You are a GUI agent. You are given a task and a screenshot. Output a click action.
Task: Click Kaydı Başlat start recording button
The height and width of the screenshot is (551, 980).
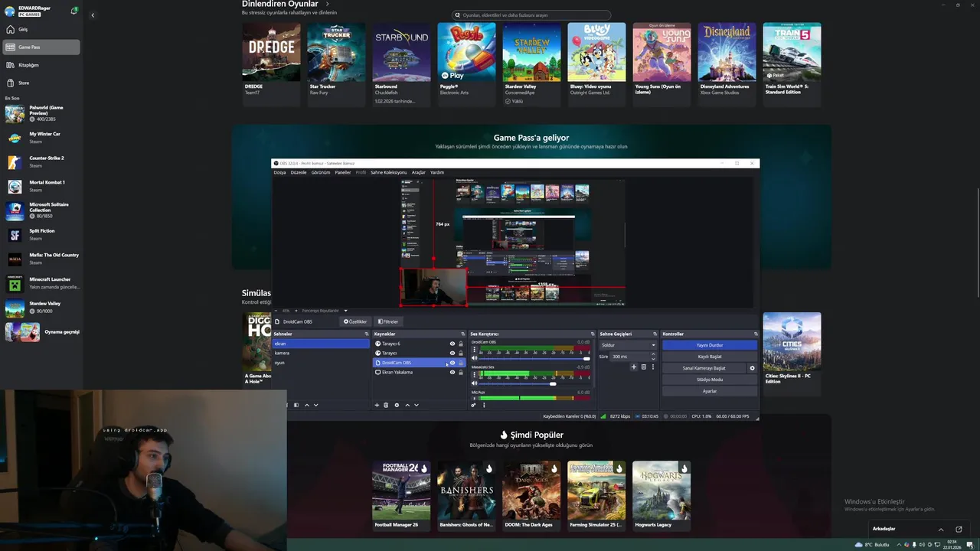[x=710, y=357]
